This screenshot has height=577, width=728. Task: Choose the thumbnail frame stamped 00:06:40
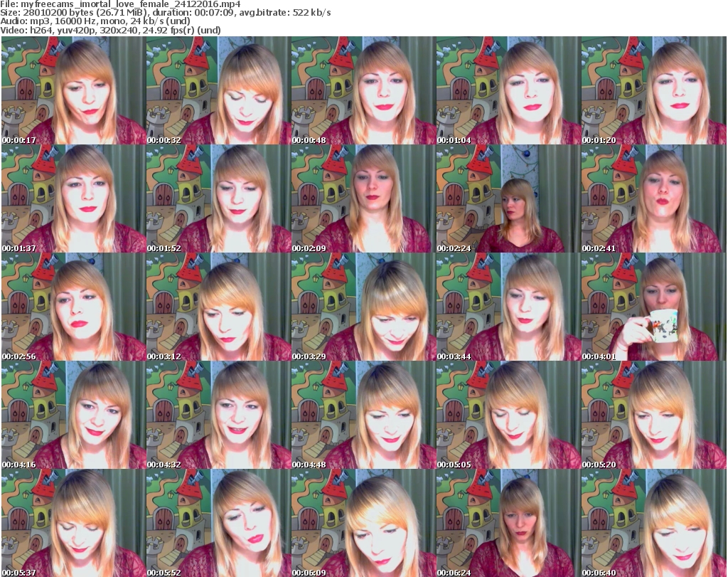[654, 523]
